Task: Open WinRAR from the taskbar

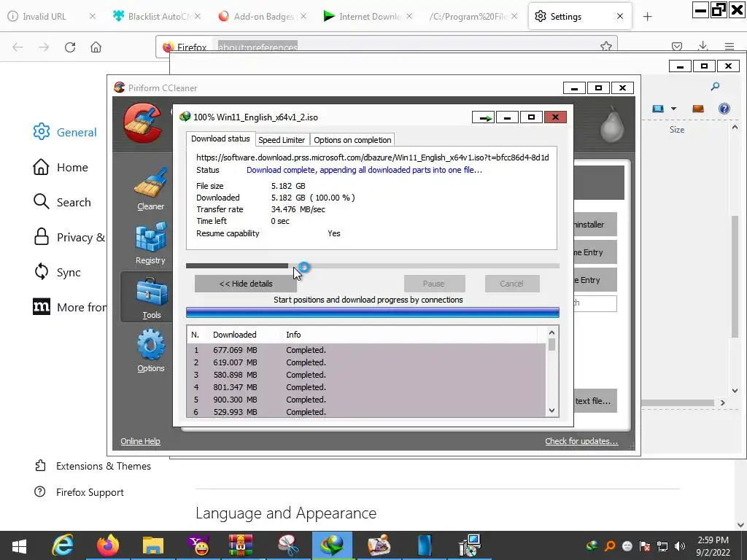Action: (242, 545)
